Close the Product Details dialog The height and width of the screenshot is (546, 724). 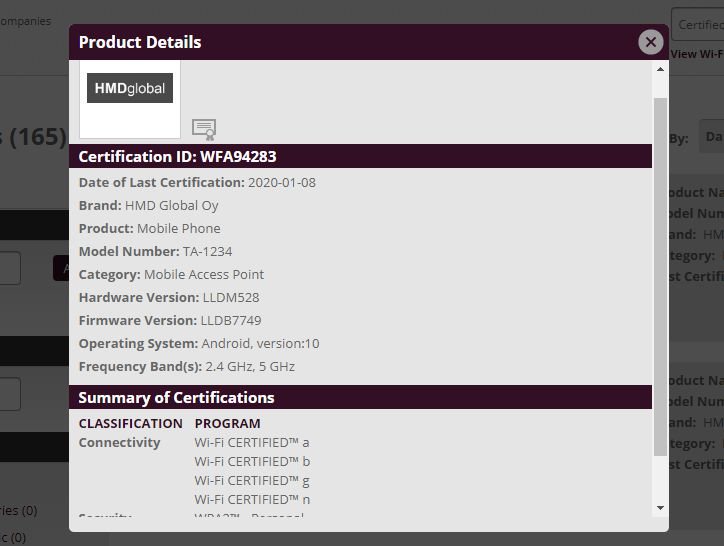point(651,42)
